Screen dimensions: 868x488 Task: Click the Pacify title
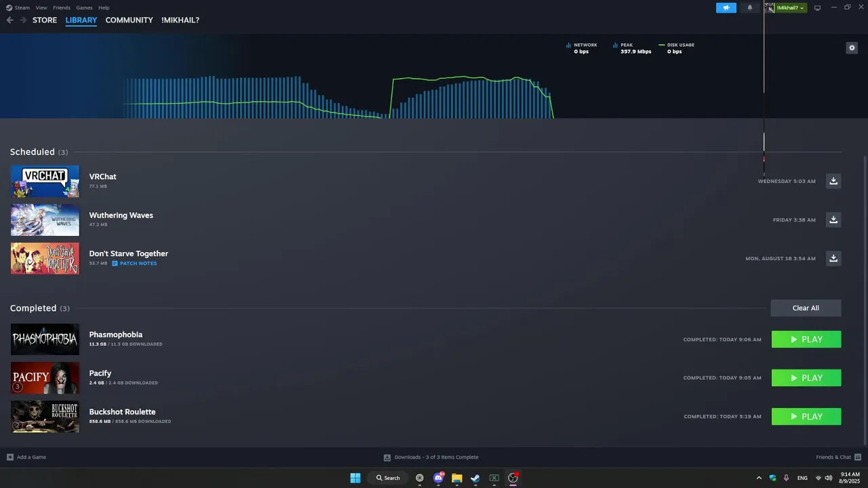point(100,373)
